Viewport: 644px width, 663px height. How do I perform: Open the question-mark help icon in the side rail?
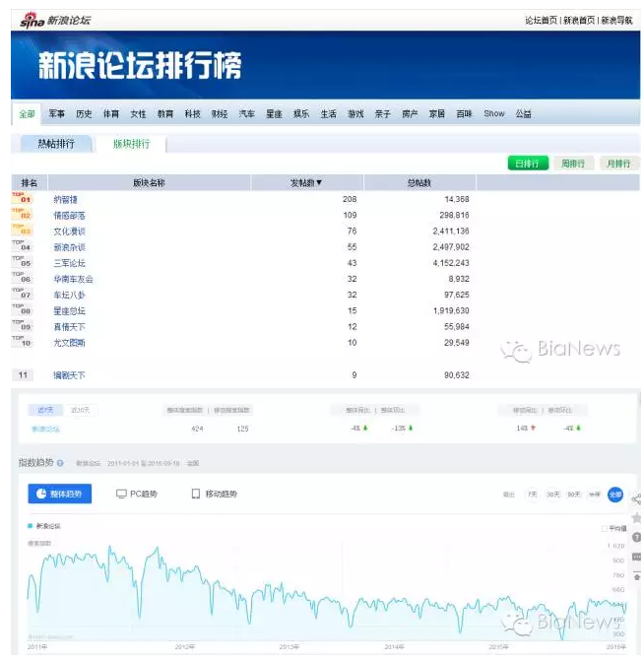(x=636, y=537)
